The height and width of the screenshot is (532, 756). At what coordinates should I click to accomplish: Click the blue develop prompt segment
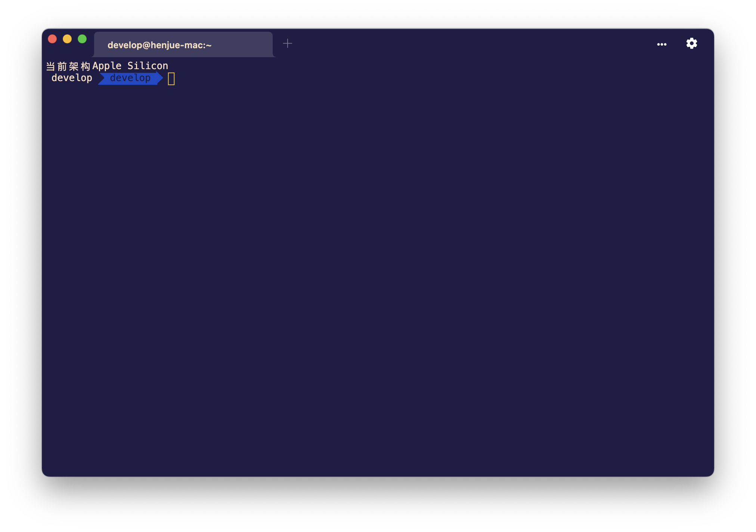[x=130, y=78]
